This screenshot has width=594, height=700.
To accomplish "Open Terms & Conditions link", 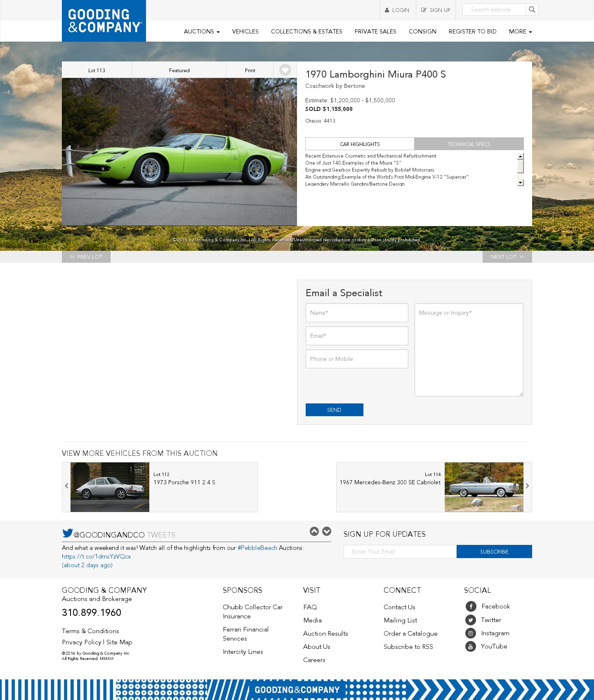I will coord(90,631).
